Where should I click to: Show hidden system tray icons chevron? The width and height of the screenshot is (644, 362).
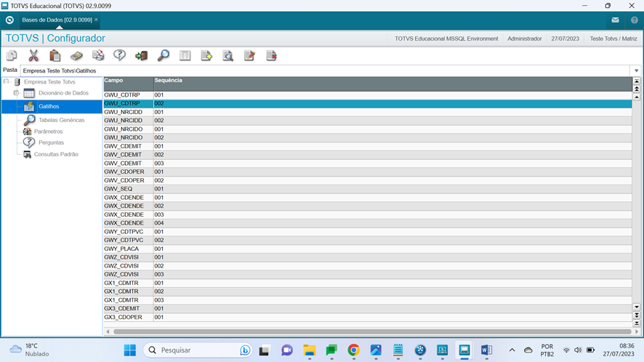[x=512, y=350]
